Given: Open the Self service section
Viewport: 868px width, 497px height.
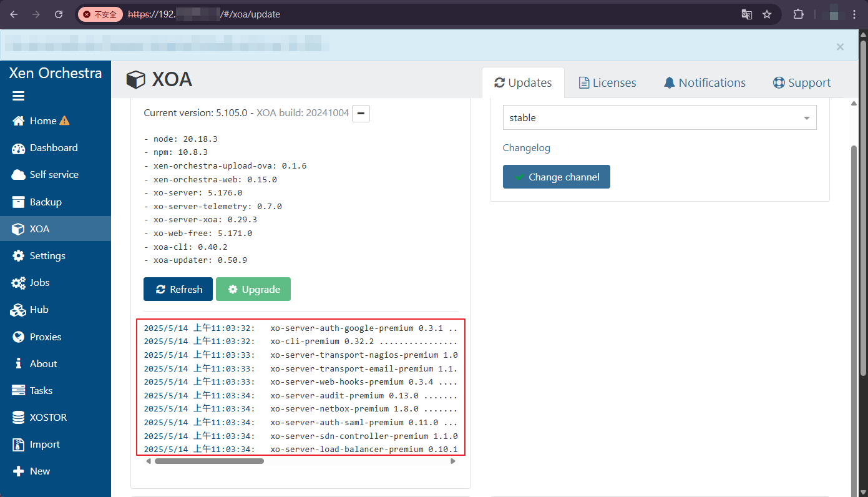Looking at the screenshot, I should click(46, 175).
